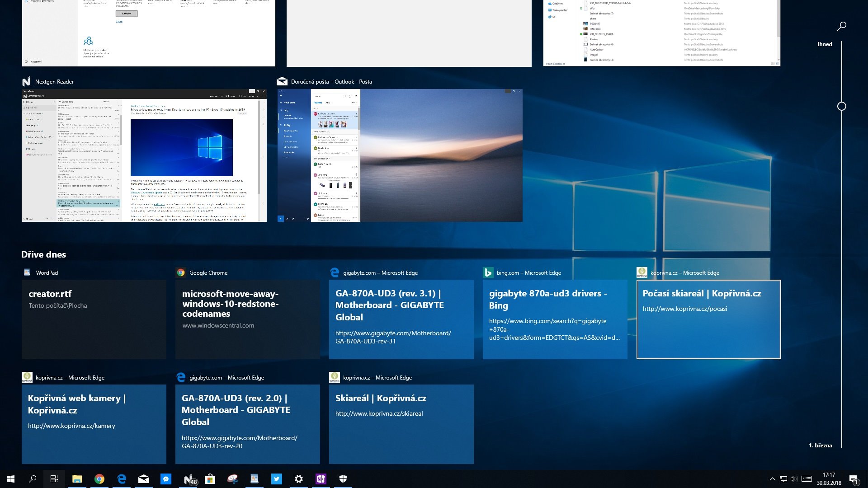Move the timeline scrubber handle
868x488 pixels.
841,106
